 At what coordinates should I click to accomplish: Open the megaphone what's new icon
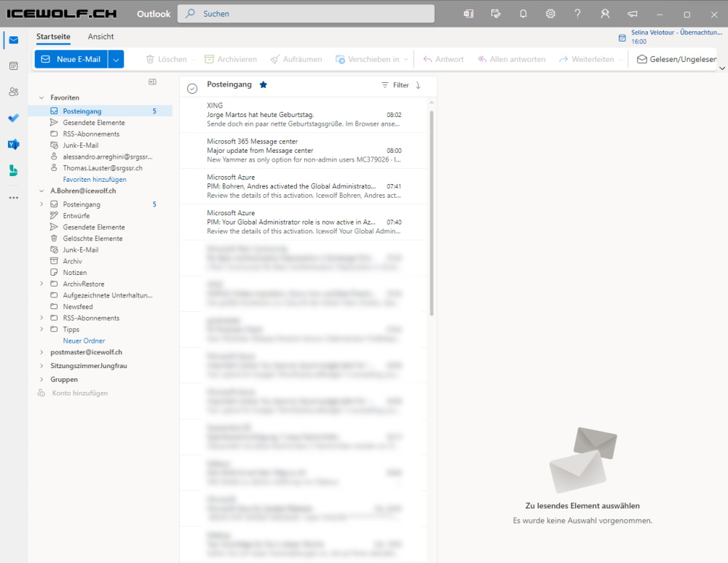point(633,14)
